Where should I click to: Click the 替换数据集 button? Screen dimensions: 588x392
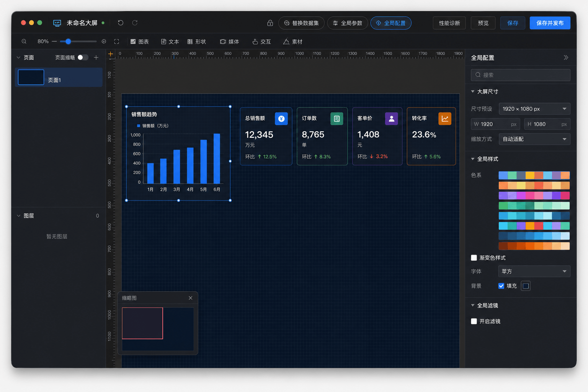301,23
